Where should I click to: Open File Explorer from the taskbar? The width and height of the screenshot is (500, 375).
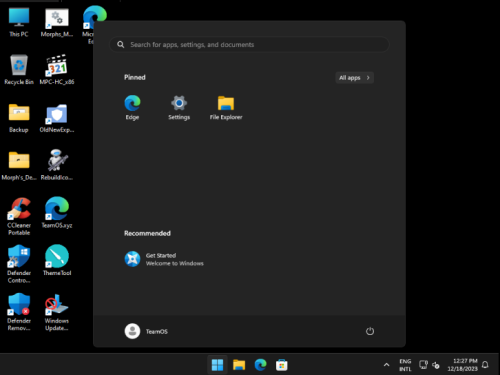click(239, 365)
